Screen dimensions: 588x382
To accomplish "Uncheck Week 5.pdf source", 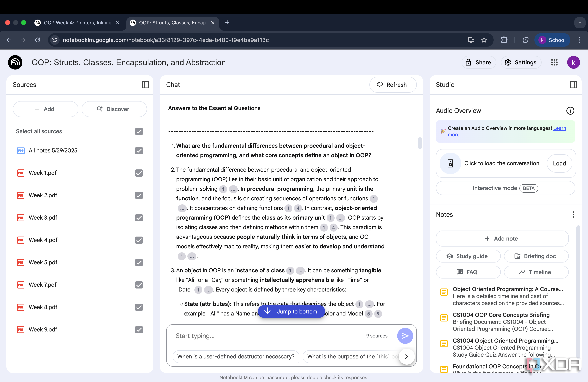I will tap(139, 263).
